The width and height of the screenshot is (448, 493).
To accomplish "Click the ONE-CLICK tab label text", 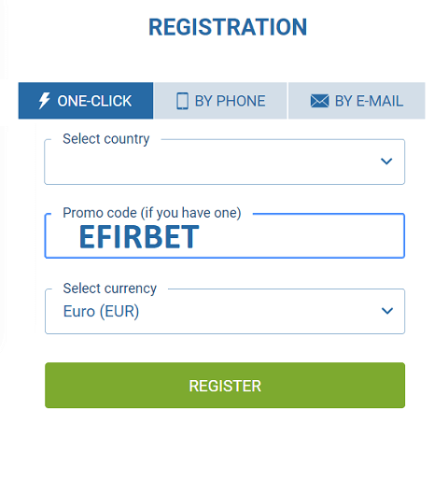I will point(94,101).
